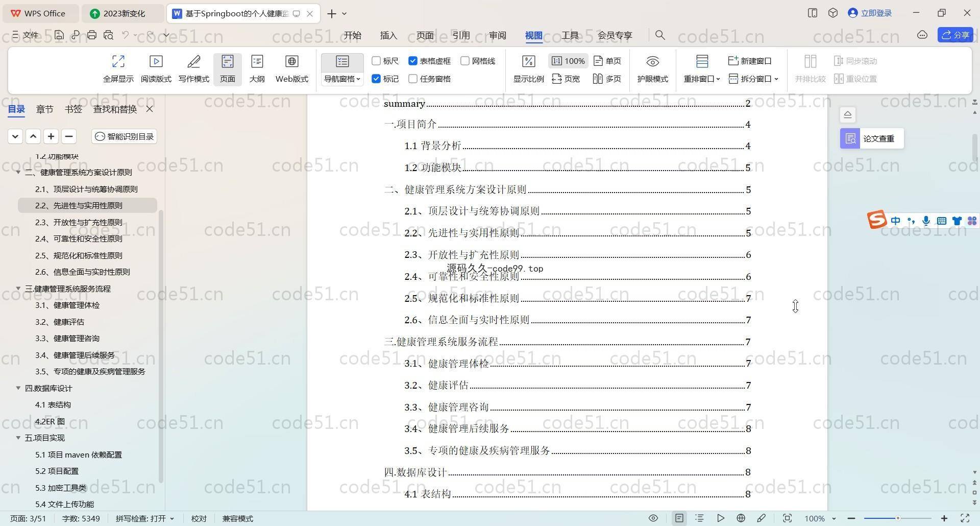980x526 pixels.
Task: Open the 4.2 ER diagram entry in outline
Action: click(x=50, y=421)
